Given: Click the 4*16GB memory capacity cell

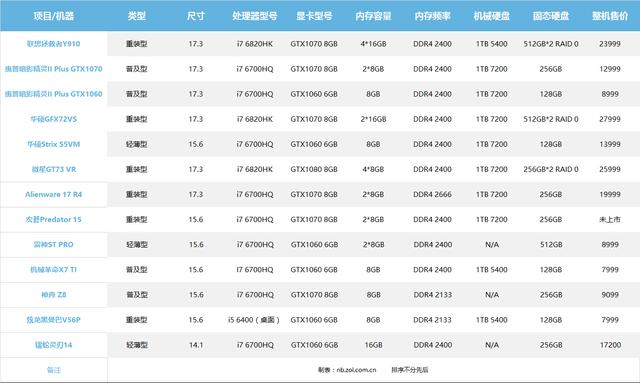Looking at the screenshot, I should click(x=373, y=44).
